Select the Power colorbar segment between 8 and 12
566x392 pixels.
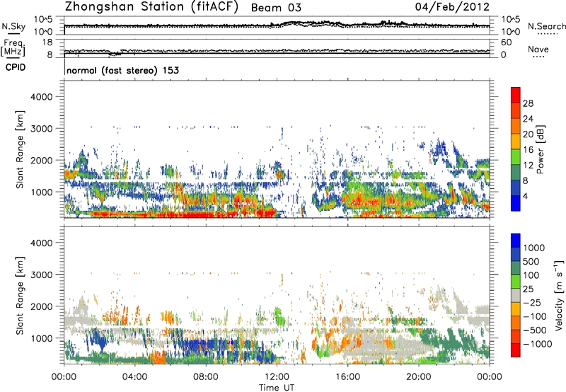click(x=516, y=173)
